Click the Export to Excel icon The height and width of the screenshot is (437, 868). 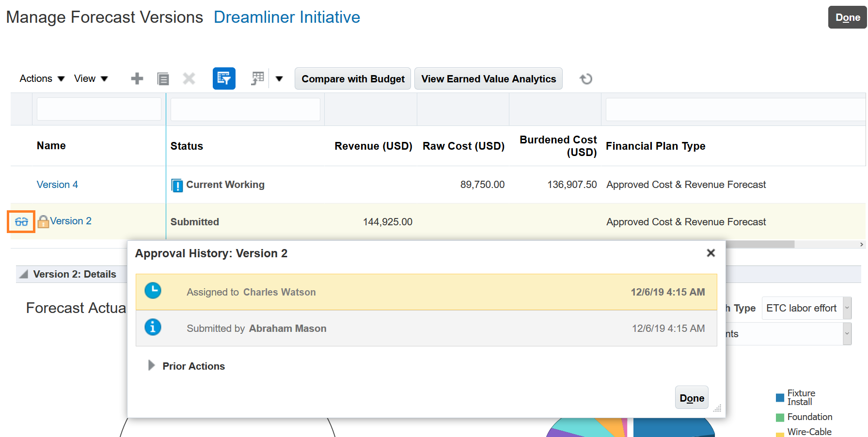tap(257, 78)
